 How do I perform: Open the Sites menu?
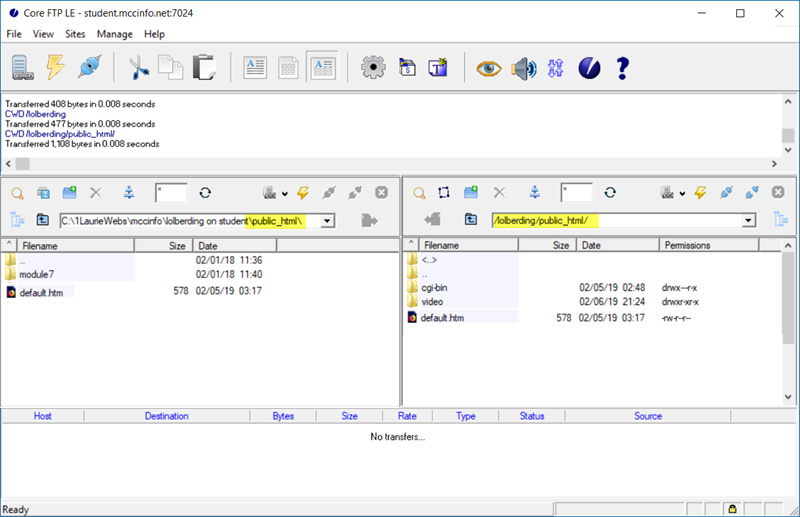[75, 34]
